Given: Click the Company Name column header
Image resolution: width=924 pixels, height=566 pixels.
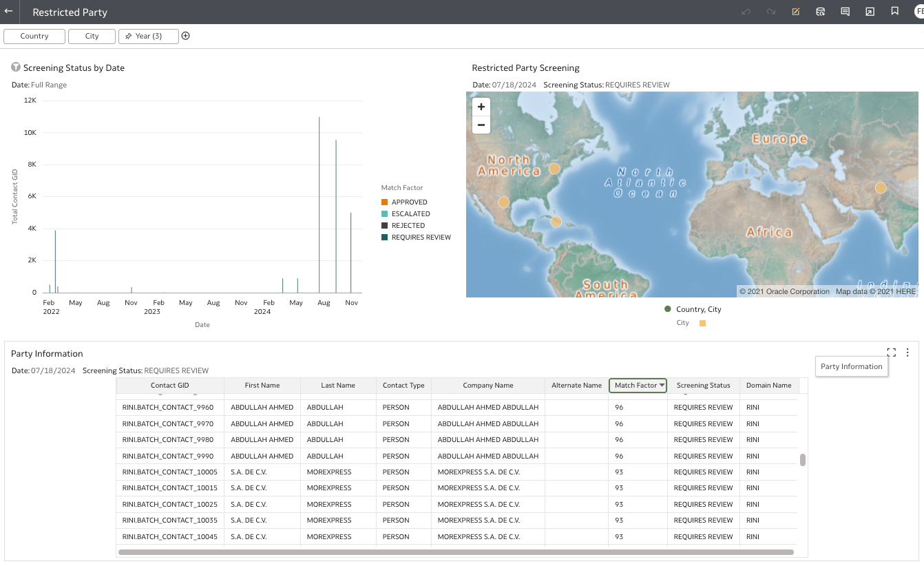Looking at the screenshot, I should point(488,386).
